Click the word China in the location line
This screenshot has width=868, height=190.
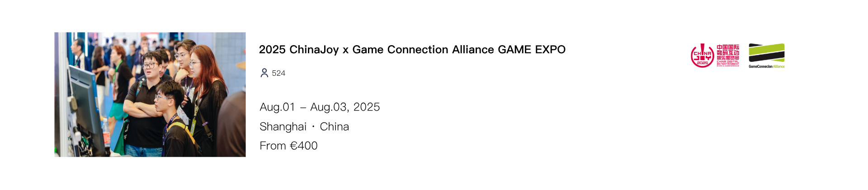click(334, 127)
